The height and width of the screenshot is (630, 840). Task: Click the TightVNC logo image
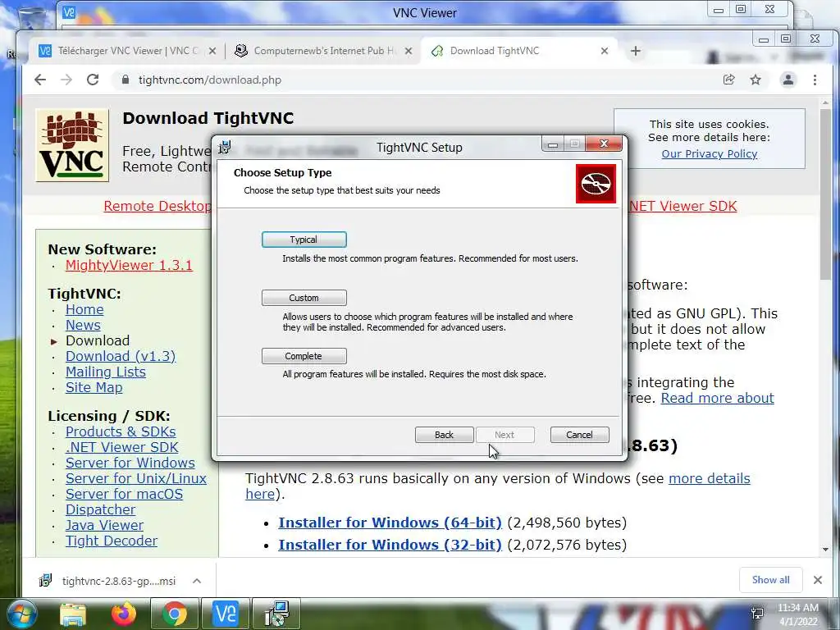pyautogui.click(x=72, y=145)
